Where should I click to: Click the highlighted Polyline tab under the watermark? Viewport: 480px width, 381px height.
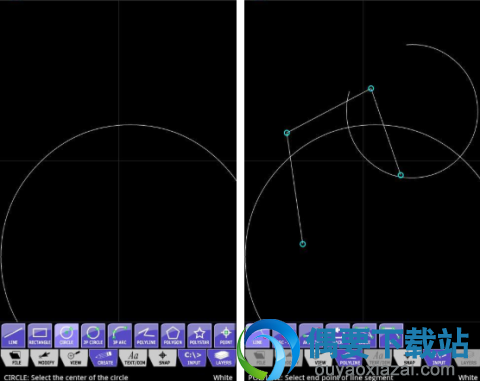point(350,358)
